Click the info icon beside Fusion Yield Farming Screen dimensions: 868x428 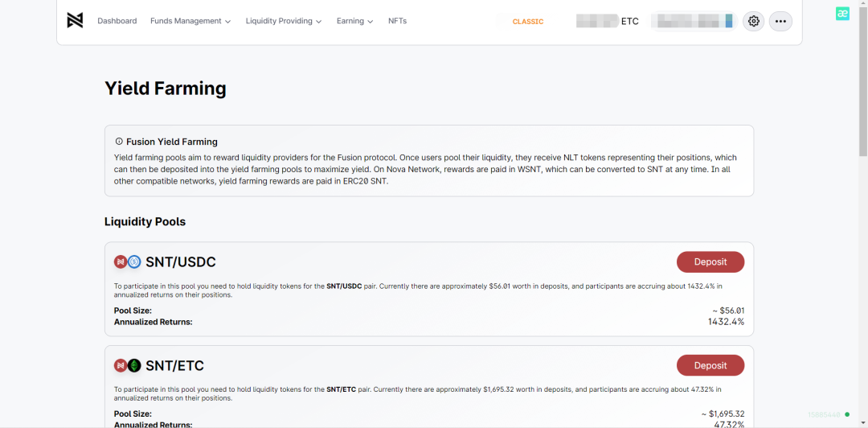coord(119,142)
